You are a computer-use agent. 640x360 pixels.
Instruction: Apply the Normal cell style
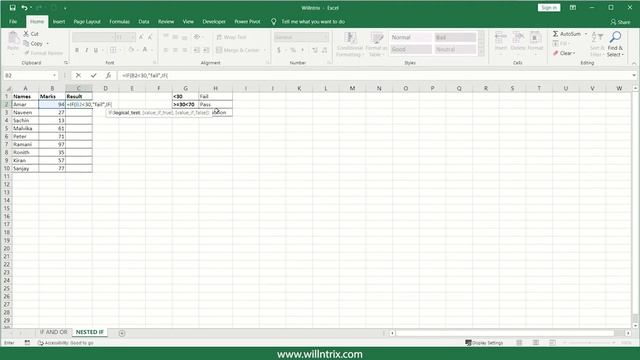click(x=411, y=37)
